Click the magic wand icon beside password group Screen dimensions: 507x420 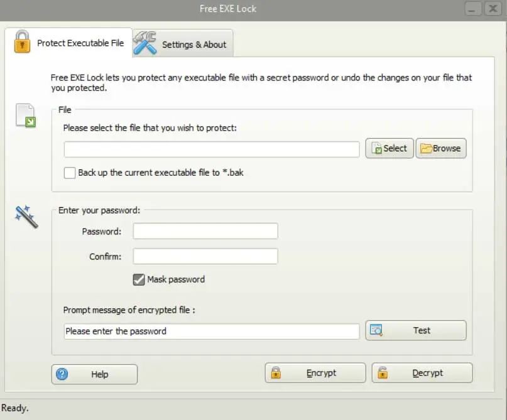[26, 216]
